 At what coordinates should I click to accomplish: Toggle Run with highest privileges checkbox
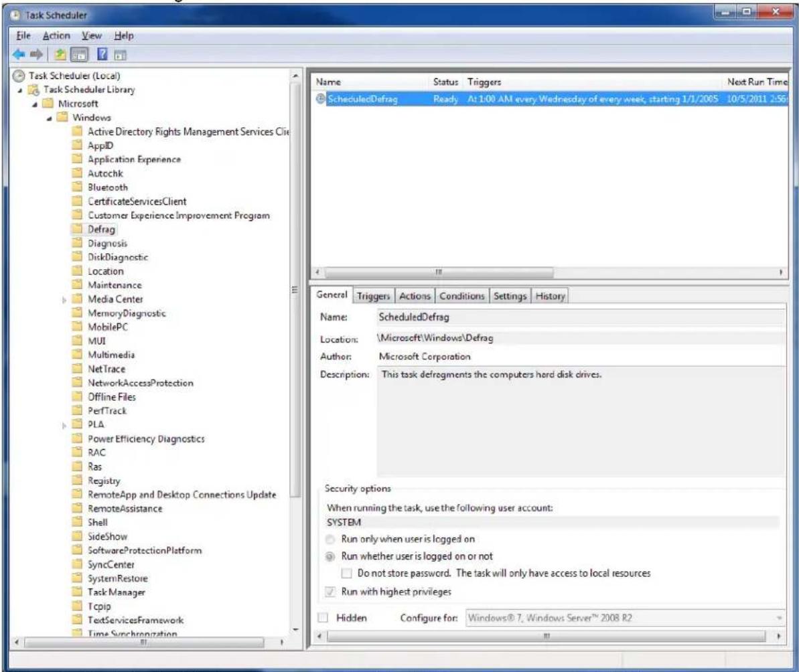(x=330, y=592)
